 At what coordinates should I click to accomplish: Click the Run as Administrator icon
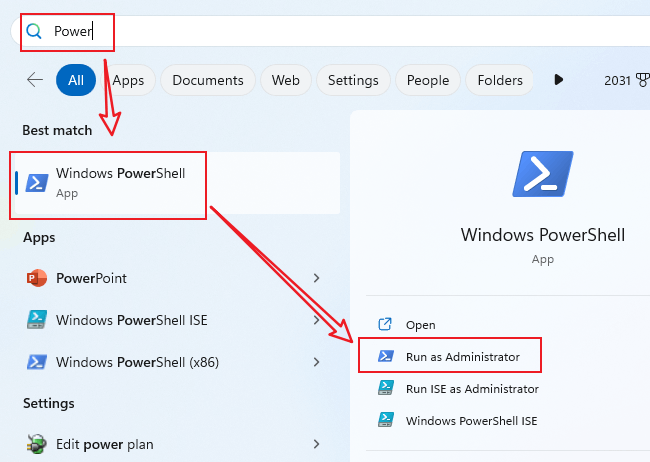[386, 356]
